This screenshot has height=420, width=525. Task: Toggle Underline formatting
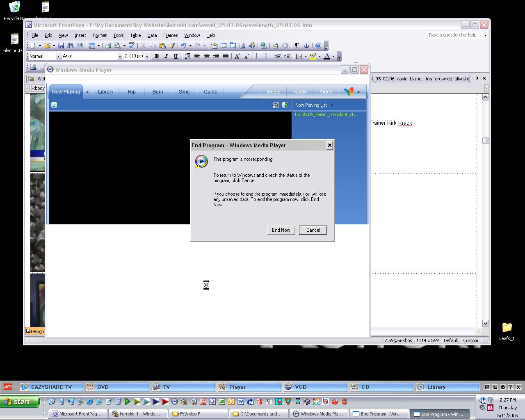coord(176,56)
